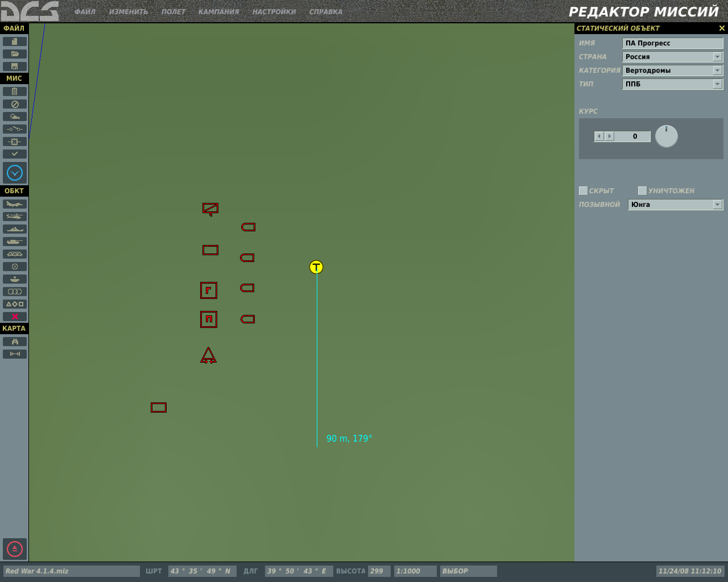The width and height of the screenshot is (728, 582).
Task: Open the ФАЙЛ menu
Action: coord(85,12)
